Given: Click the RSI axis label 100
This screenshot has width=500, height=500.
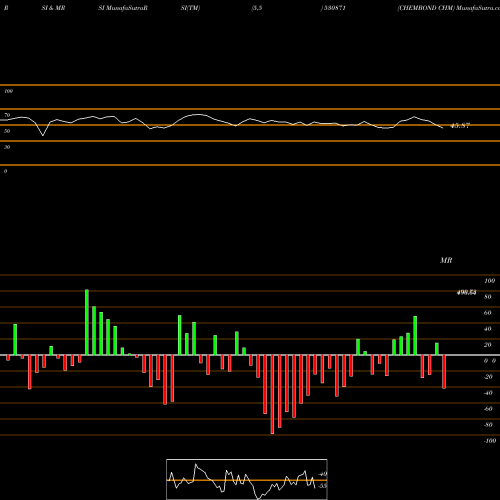Looking at the screenshot, I should [9, 91].
